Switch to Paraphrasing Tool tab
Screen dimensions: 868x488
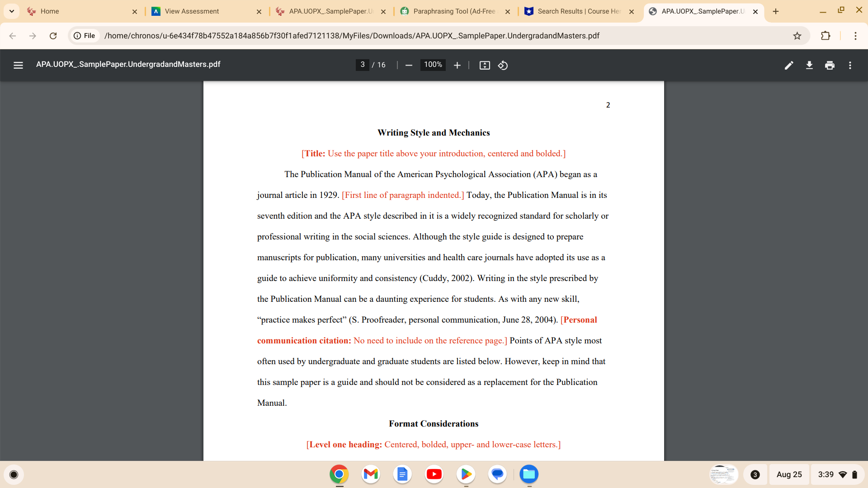coord(454,11)
